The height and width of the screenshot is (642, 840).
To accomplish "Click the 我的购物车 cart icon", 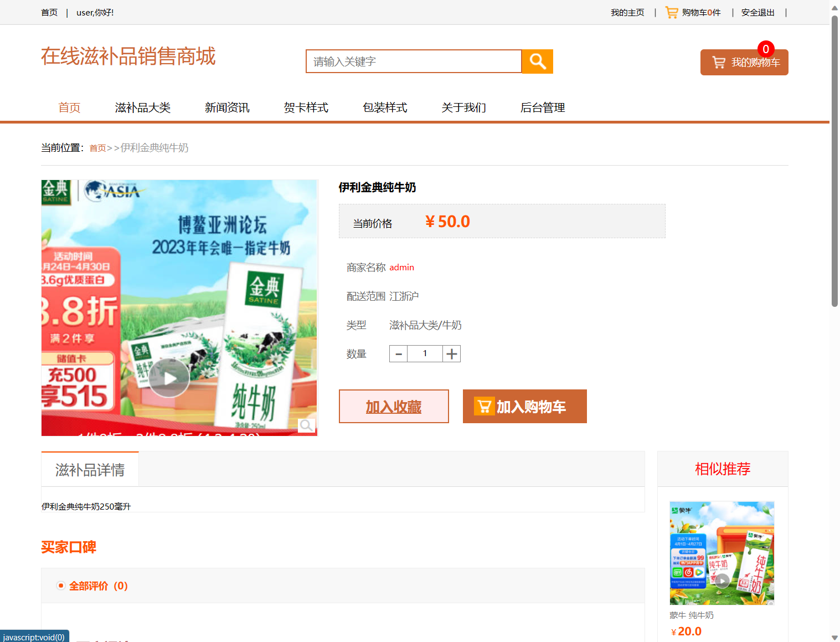I will pos(718,62).
